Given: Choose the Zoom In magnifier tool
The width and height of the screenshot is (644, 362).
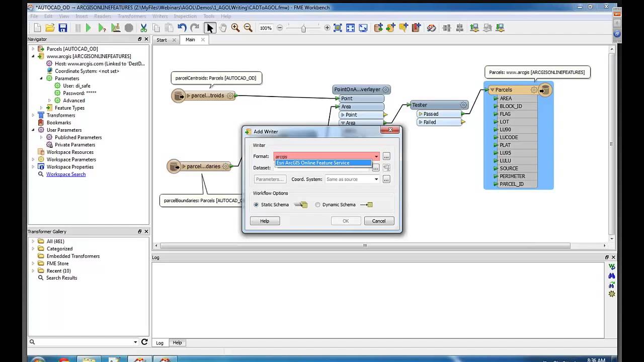Looking at the screenshot, I should (235, 28).
